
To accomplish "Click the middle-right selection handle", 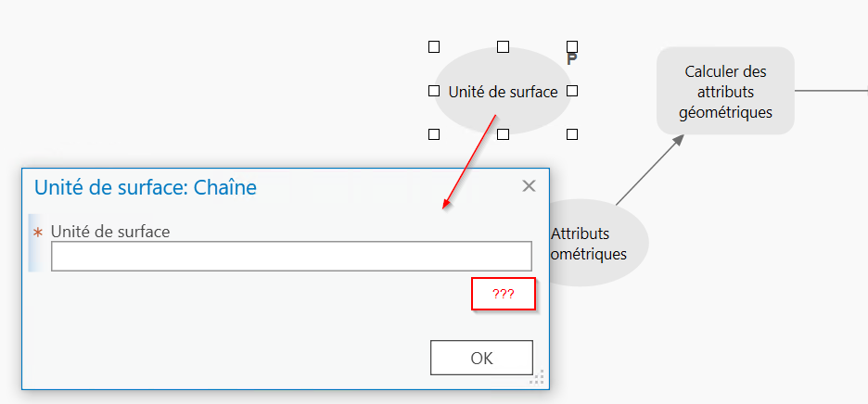I will point(572,91).
